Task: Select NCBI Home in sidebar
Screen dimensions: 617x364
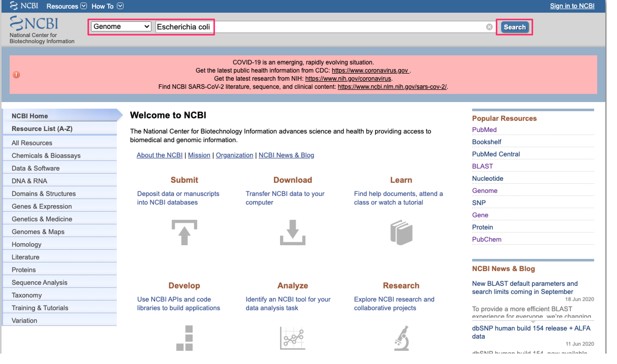Action: (60, 116)
